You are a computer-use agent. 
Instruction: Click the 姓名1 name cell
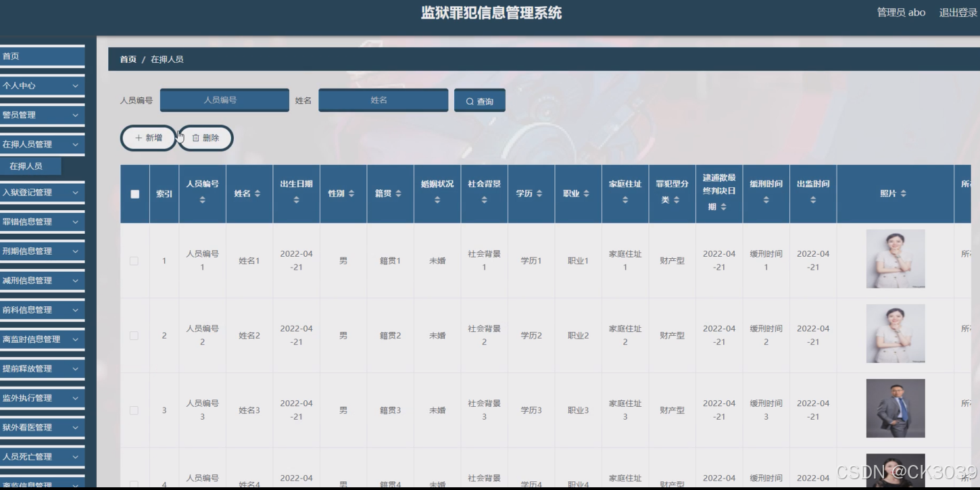pyautogui.click(x=249, y=261)
